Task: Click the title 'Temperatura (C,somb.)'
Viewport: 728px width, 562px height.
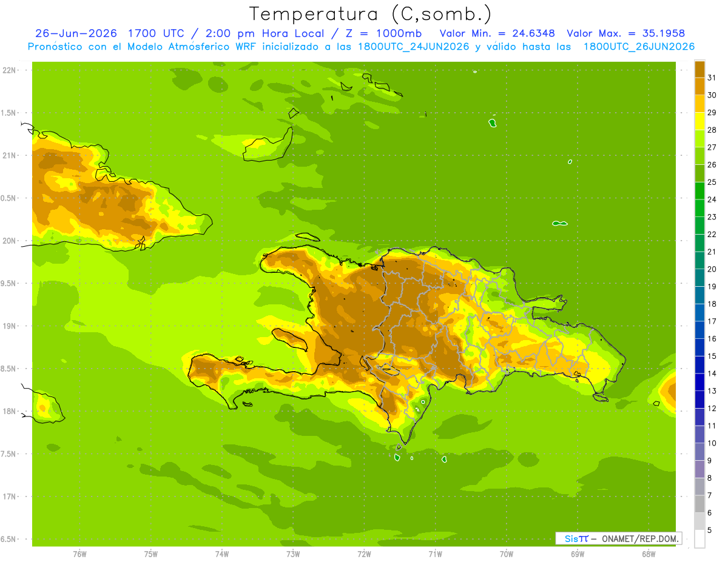Action: pos(370,14)
